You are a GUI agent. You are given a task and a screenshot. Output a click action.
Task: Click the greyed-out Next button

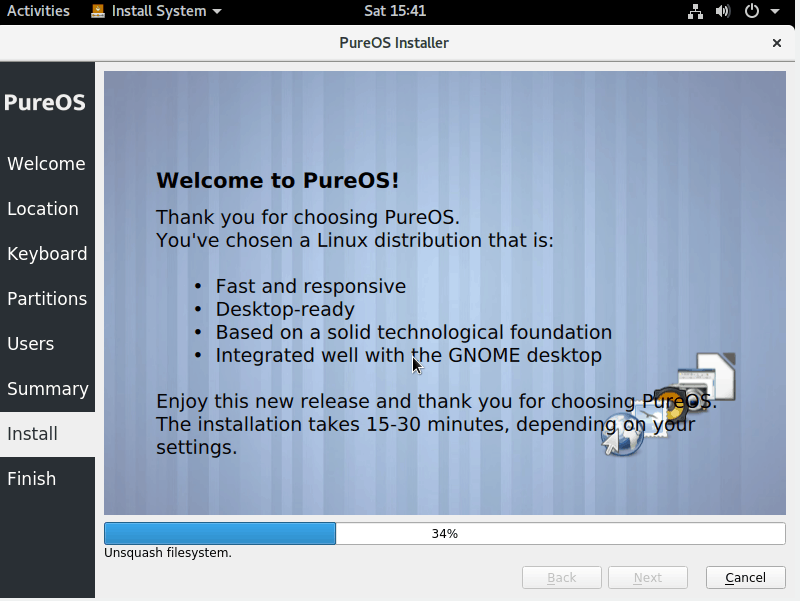647,578
